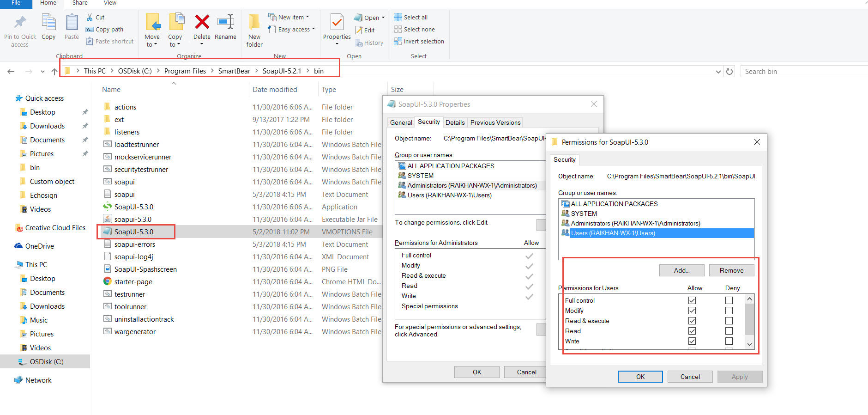Switch to the Share ribbon tab
The height and width of the screenshot is (415, 868).
click(80, 3)
